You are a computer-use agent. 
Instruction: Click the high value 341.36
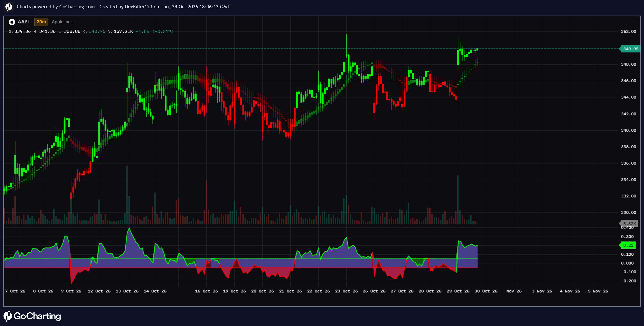[47, 31]
